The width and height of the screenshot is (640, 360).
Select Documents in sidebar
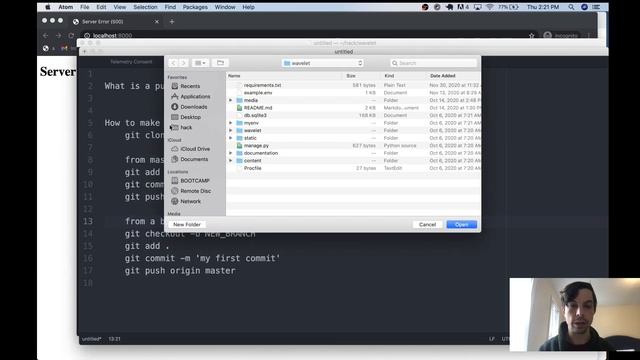[x=194, y=159]
